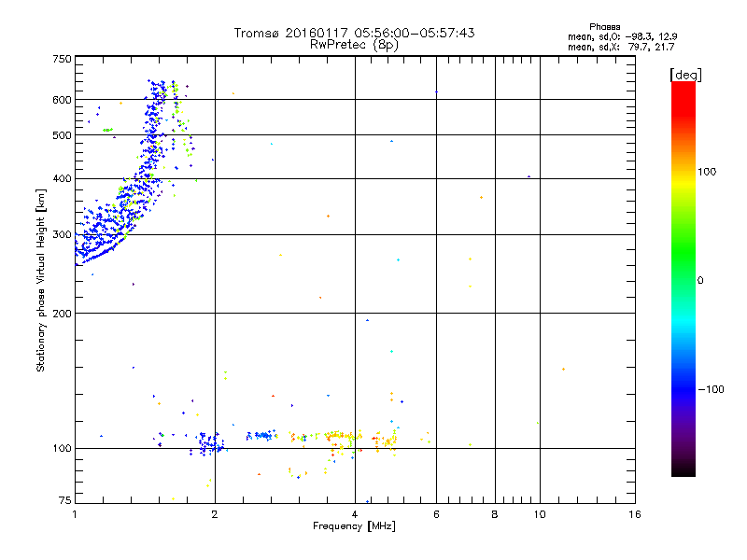The image size is (747, 560).
Task: Click the "mean, sd,X: 79.7, 21.7" line
Action: coord(621,47)
